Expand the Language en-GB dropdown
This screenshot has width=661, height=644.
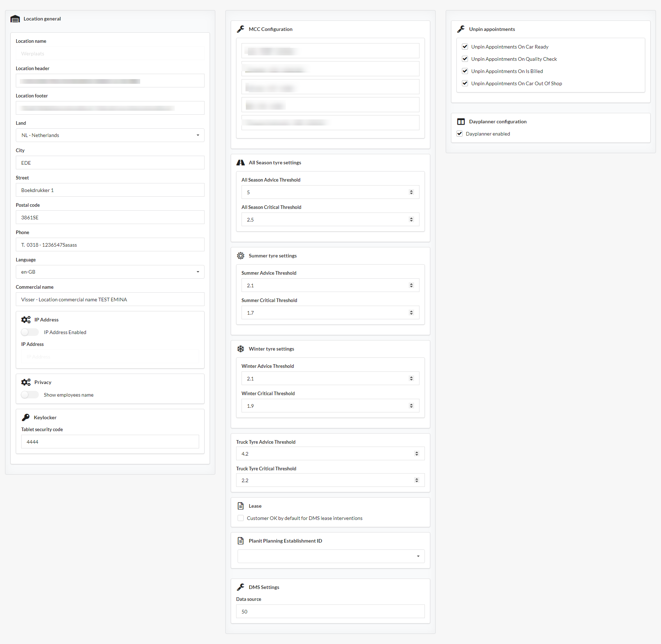tap(110, 272)
